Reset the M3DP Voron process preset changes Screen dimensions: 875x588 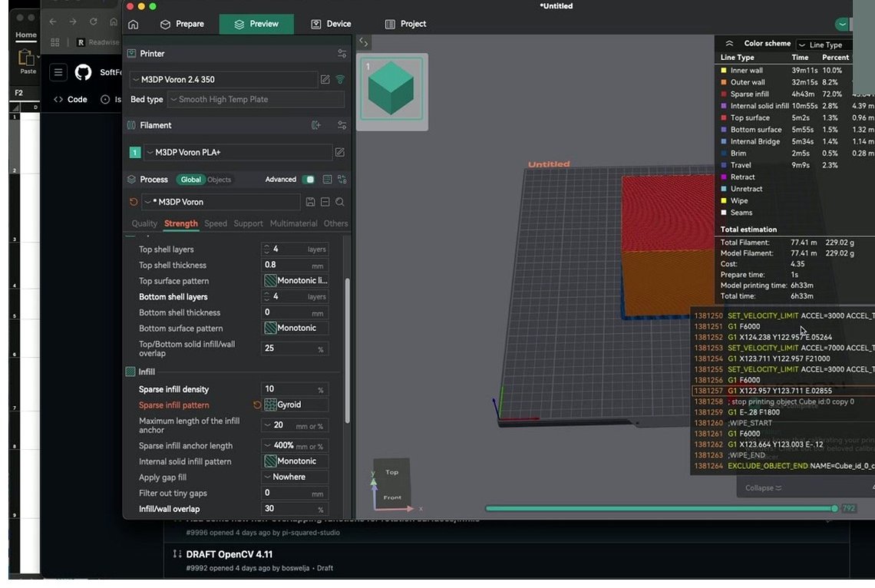point(134,202)
